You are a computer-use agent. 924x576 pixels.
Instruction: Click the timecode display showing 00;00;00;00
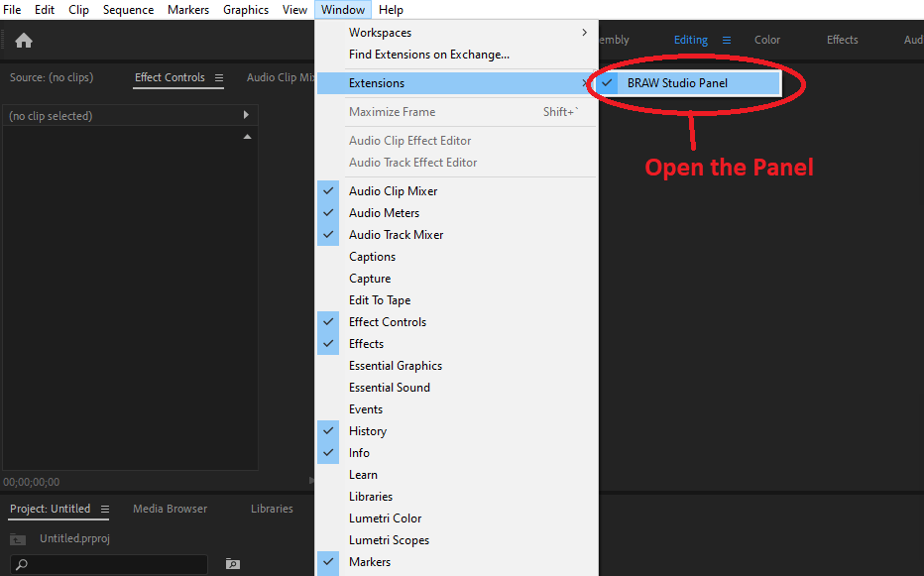pos(32,482)
